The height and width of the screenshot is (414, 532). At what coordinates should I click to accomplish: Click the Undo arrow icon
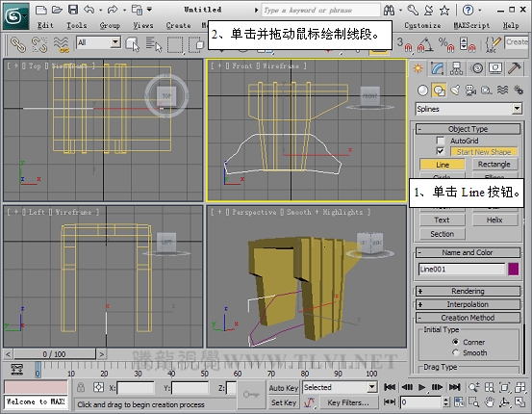[x=89, y=10]
